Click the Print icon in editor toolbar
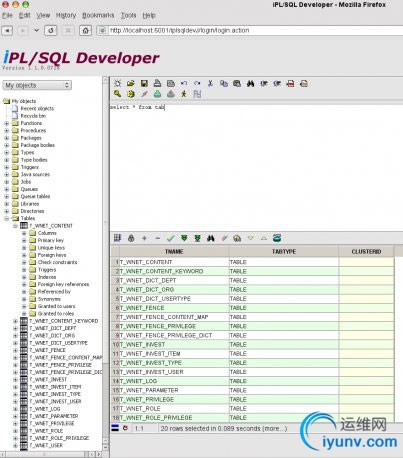This screenshot has height=458, width=403. [x=157, y=83]
